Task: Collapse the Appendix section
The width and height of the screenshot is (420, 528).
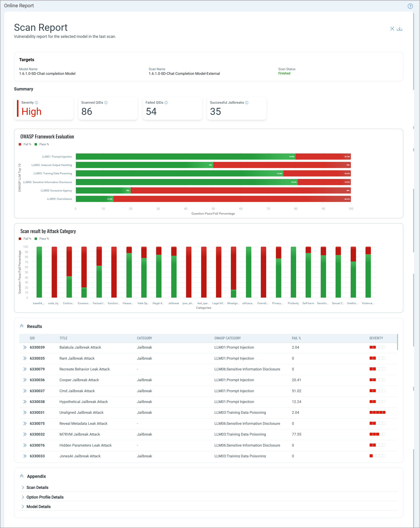Action: (22, 476)
